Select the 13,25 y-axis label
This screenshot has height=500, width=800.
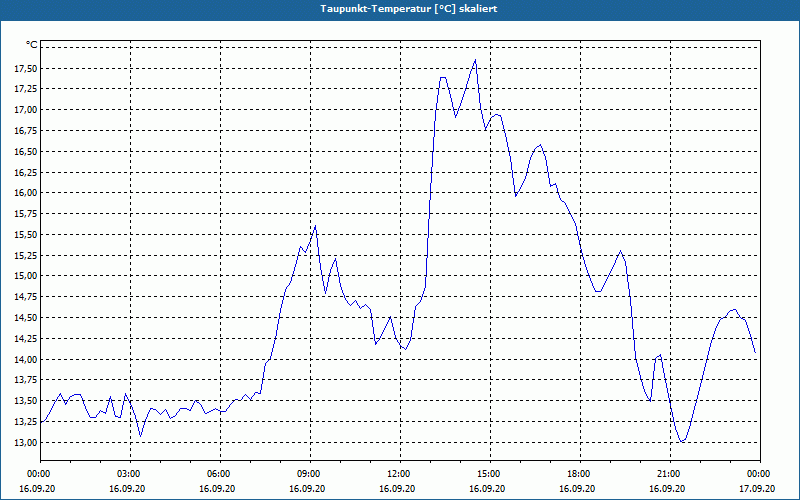(x=27, y=421)
